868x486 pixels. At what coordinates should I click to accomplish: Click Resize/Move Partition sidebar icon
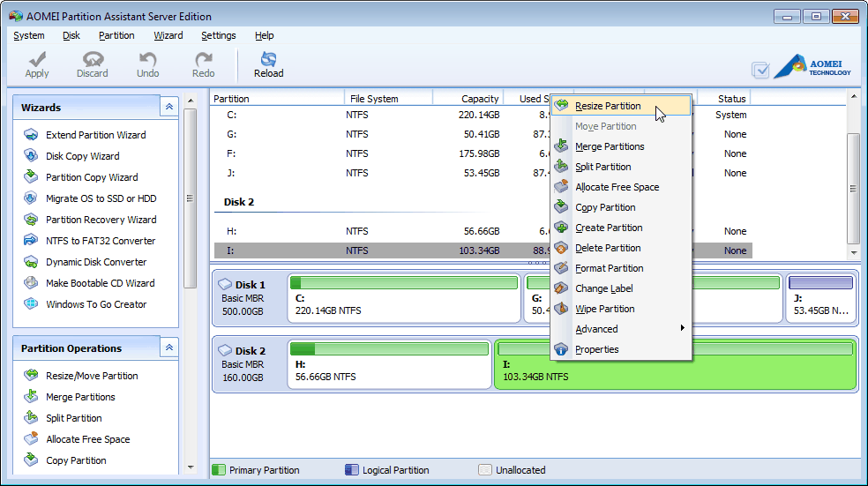click(31, 375)
